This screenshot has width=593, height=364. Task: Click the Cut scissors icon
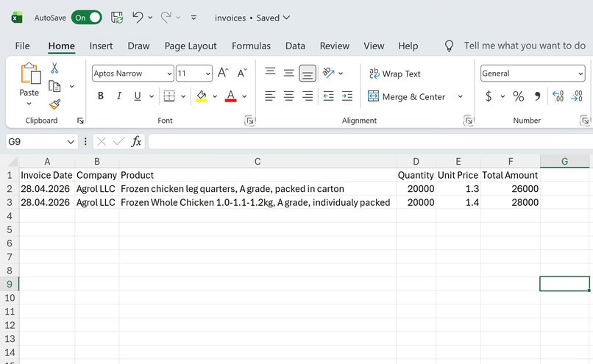coord(54,68)
